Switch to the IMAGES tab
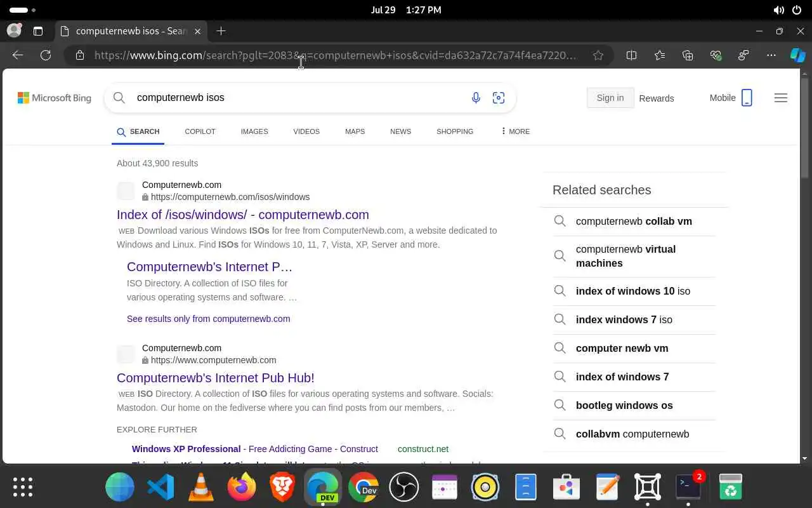 (254, 131)
